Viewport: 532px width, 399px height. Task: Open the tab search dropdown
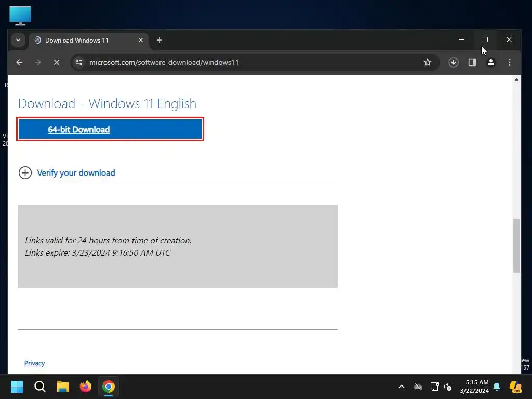coord(18,40)
